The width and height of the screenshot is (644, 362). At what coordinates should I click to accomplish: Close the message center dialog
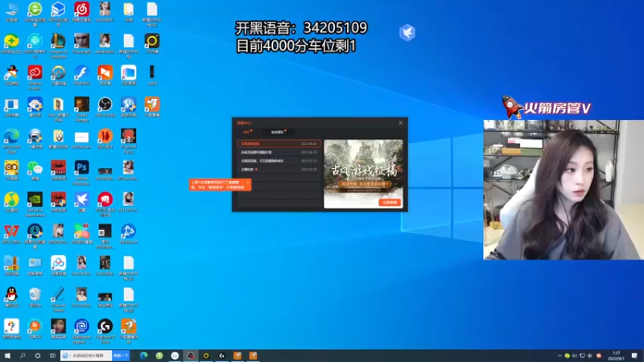point(400,123)
